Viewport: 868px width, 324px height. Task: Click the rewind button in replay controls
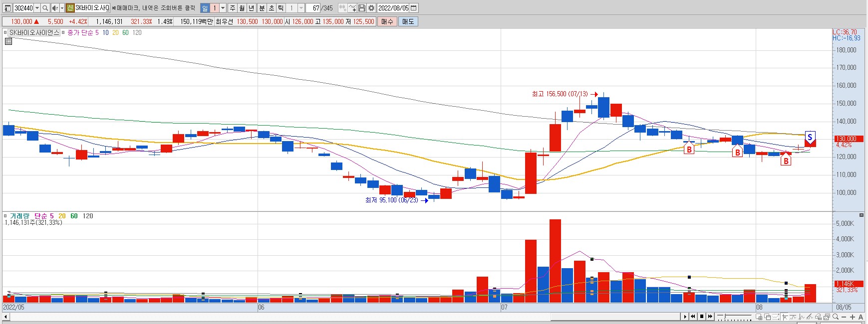coord(693,317)
